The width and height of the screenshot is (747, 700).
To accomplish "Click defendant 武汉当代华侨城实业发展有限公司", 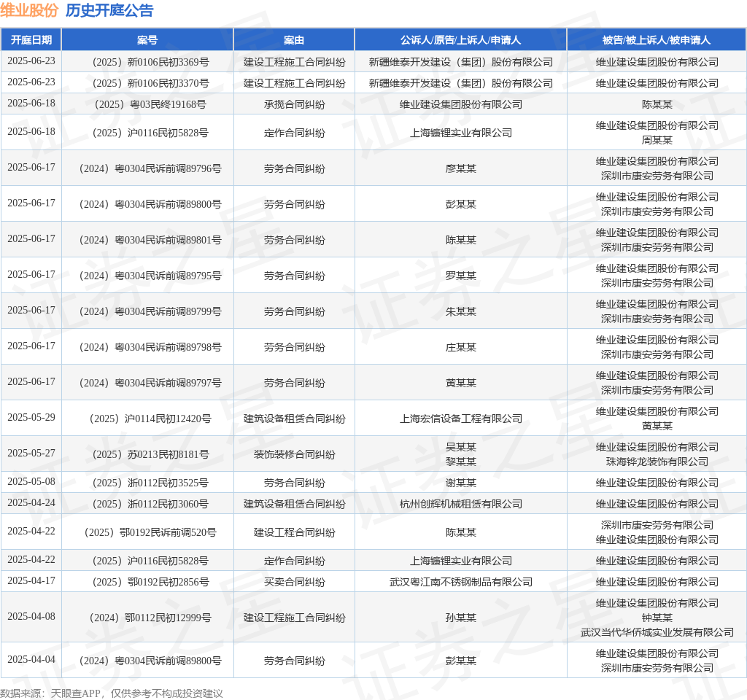I will point(657,632).
